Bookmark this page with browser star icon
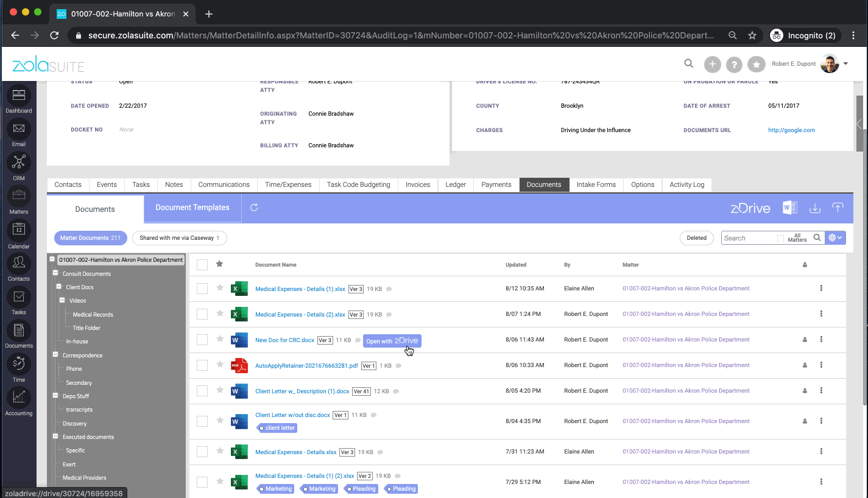This screenshot has height=498, width=868. click(752, 35)
